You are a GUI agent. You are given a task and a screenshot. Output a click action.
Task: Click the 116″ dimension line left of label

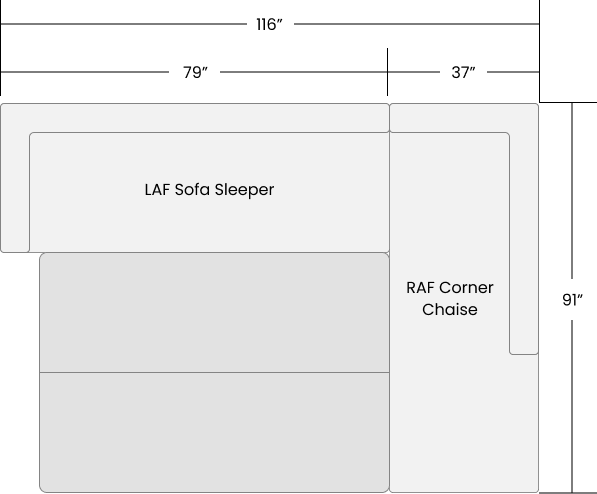tap(124, 24)
